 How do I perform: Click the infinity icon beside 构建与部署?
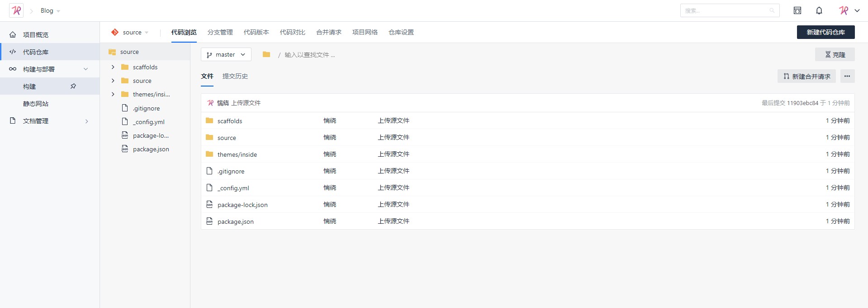pos(13,69)
